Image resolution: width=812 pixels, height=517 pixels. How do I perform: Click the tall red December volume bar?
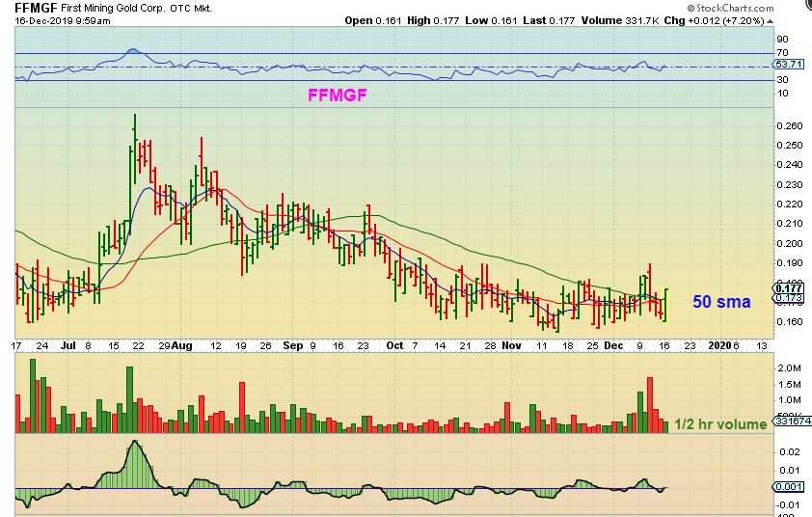click(650, 405)
